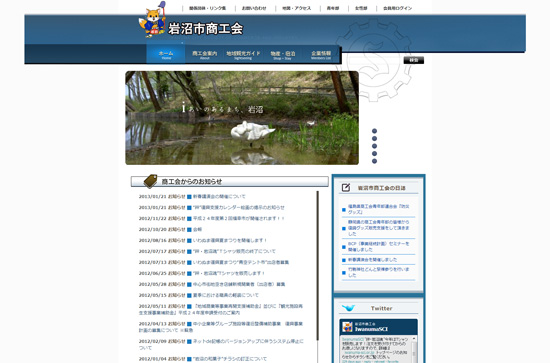Show the fourth banner slide via its dot
The height and width of the screenshot is (363, 550).
point(374,154)
